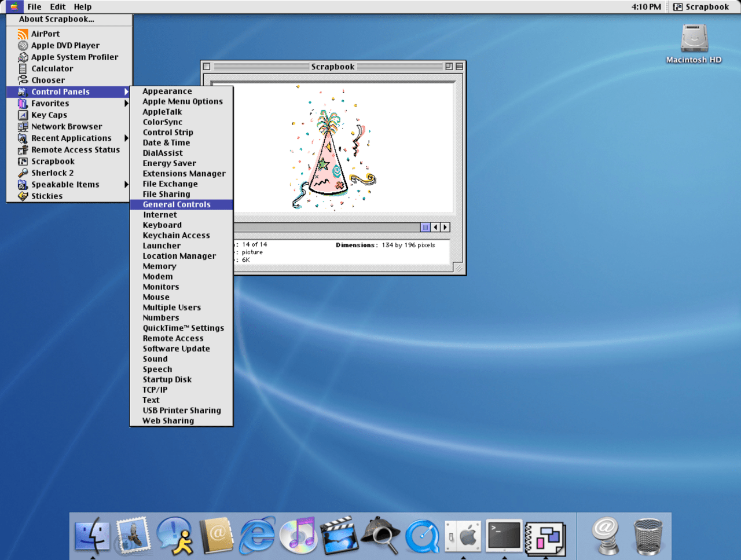This screenshot has width=741, height=560.
Task: Launch Stickies from the Apple menu
Action: (46, 196)
